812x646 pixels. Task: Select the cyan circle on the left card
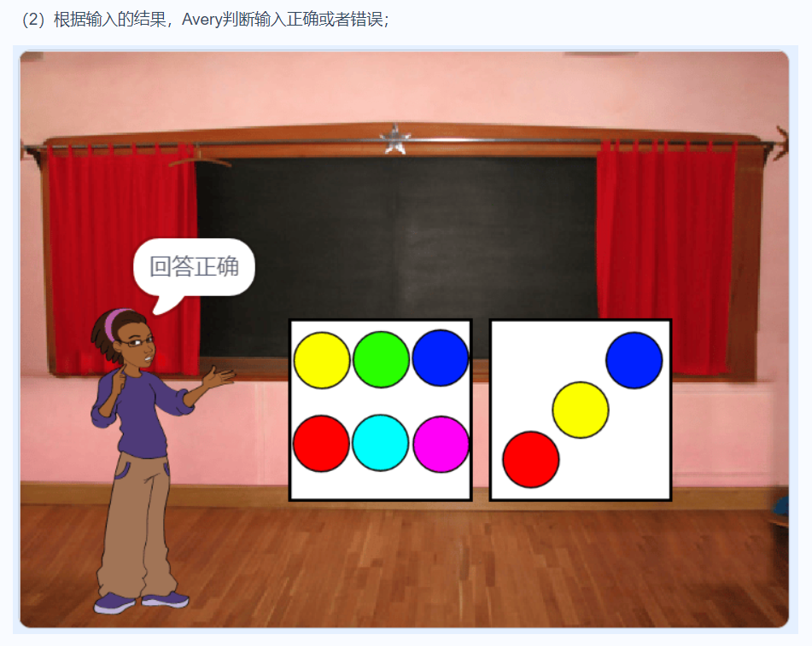click(x=380, y=442)
